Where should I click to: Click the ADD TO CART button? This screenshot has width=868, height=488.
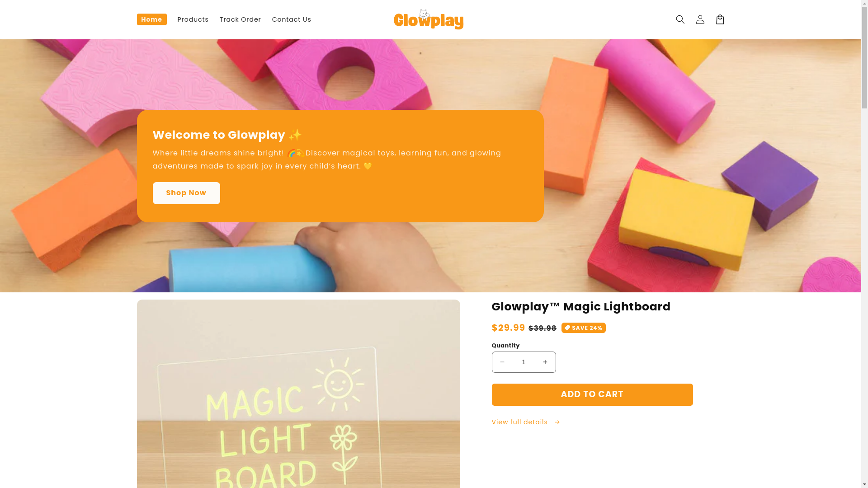tap(592, 394)
